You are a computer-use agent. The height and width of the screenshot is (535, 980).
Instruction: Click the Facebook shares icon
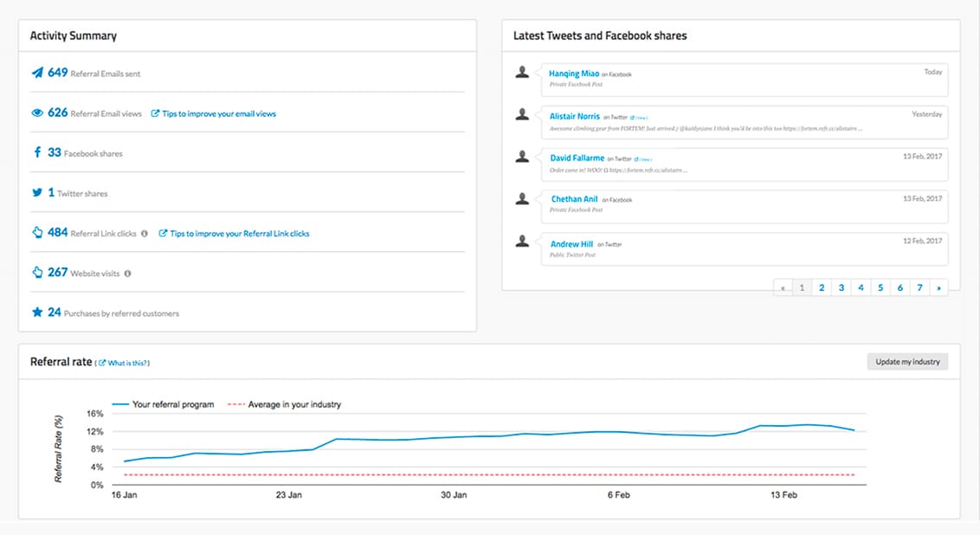click(37, 152)
